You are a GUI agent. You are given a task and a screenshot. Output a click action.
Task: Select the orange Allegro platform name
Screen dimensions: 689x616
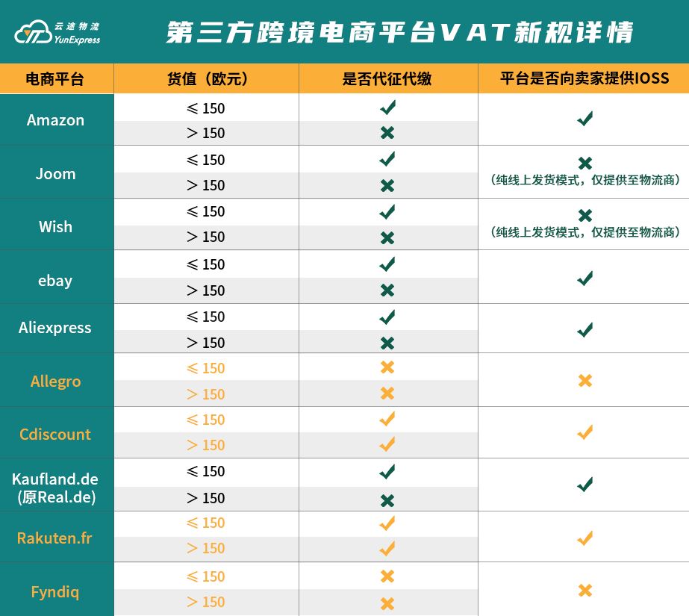[x=55, y=382]
